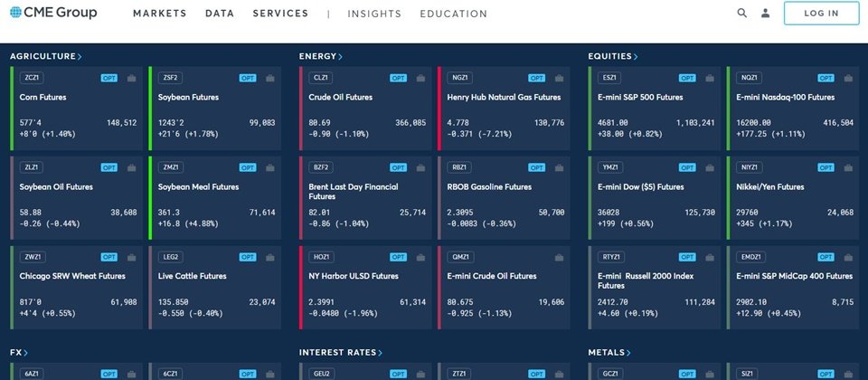The width and height of the screenshot is (868, 380).
Task: Click briefcase icon on Nikkei/Yen Futures card
Action: [x=848, y=167]
